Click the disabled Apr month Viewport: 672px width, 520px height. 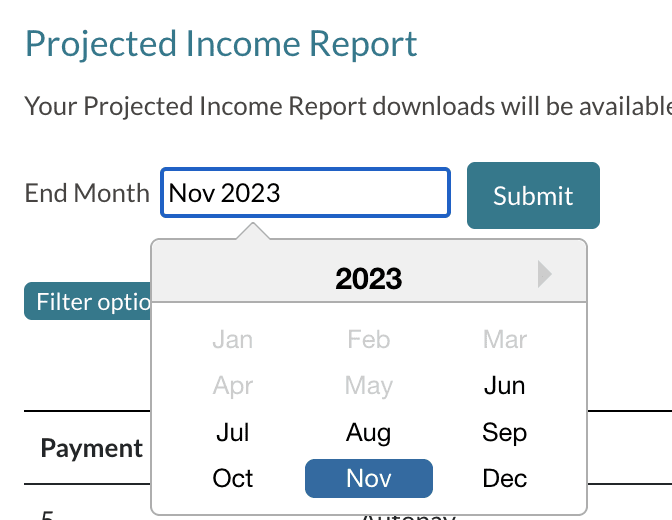233,385
